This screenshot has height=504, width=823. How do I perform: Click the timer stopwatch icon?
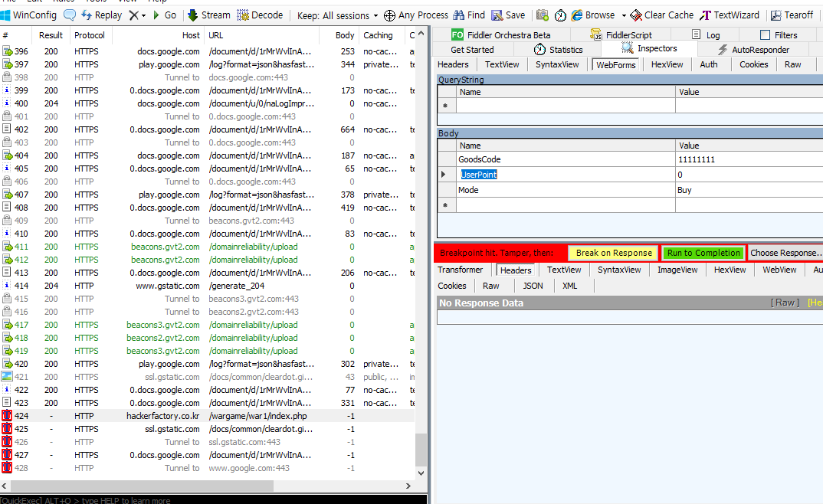point(560,15)
